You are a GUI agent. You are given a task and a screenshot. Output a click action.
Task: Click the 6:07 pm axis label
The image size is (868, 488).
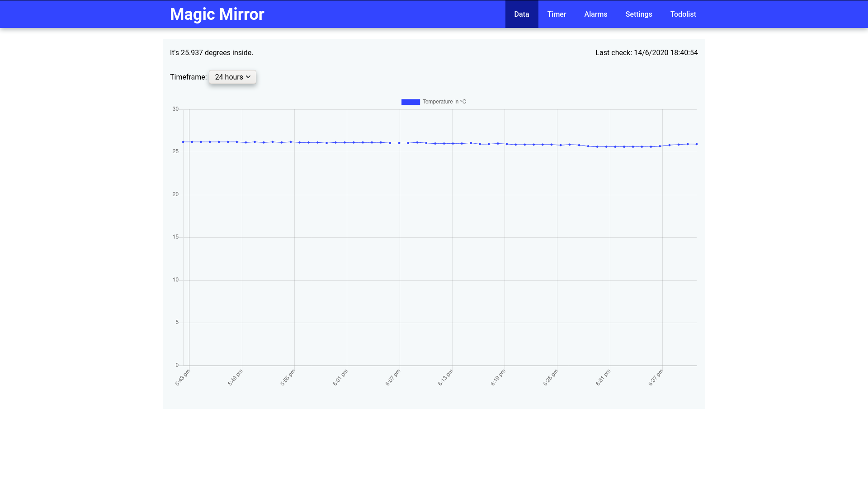pos(393,377)
